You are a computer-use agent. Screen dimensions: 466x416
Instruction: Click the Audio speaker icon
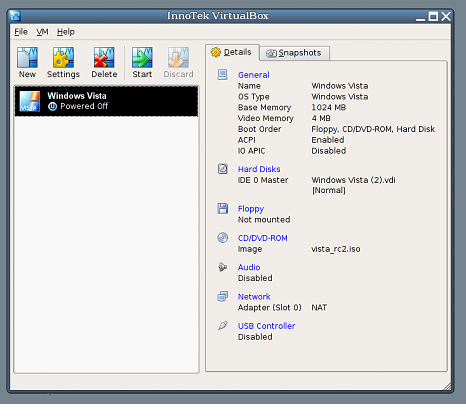coord(222,267)
